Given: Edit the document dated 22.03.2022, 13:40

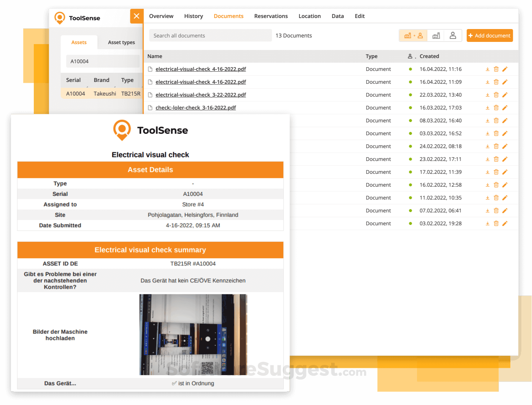Looking at the screenshot, I should [x=505, y=94].
